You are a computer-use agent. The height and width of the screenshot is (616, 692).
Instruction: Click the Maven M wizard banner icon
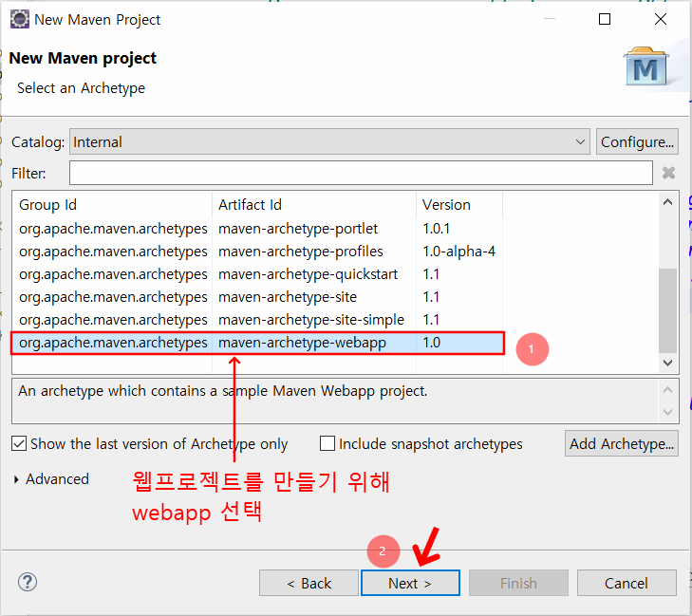pos(646,66)
